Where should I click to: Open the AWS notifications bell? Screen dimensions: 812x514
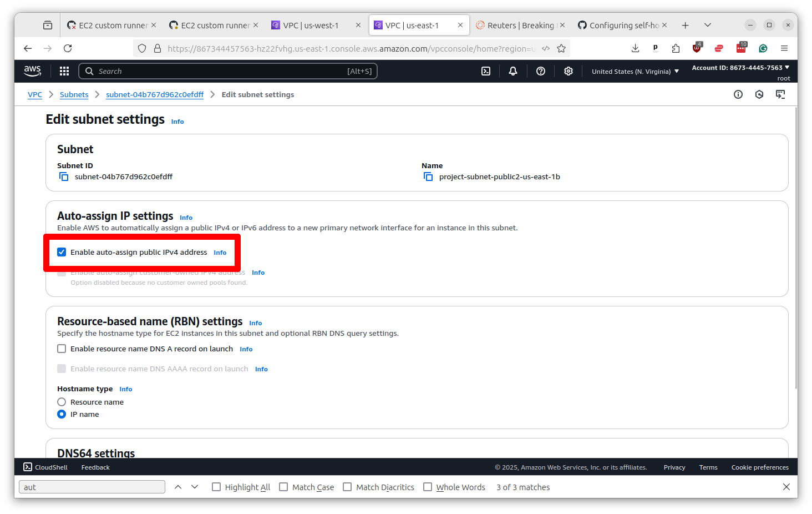coord(512,71)
